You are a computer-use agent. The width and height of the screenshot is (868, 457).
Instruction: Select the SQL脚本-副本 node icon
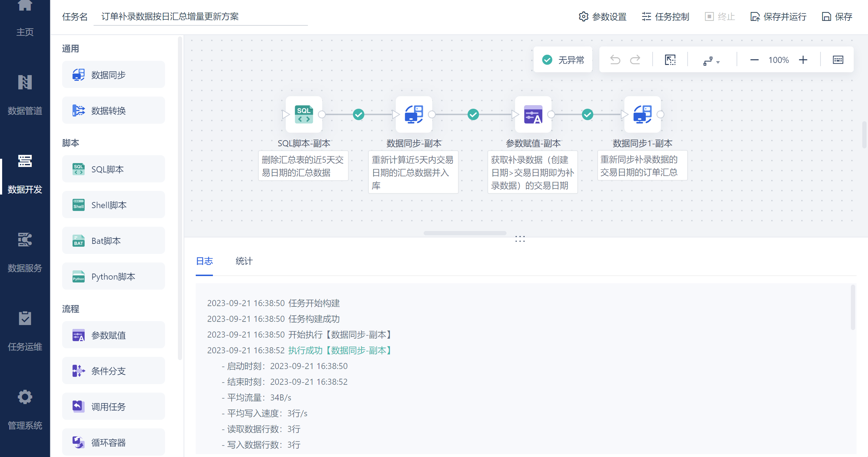(x=304, y=114)
